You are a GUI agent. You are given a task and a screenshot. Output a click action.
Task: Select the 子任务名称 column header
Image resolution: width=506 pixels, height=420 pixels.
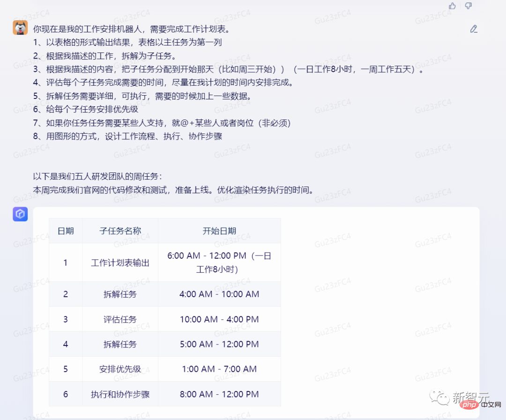point(120,231)
